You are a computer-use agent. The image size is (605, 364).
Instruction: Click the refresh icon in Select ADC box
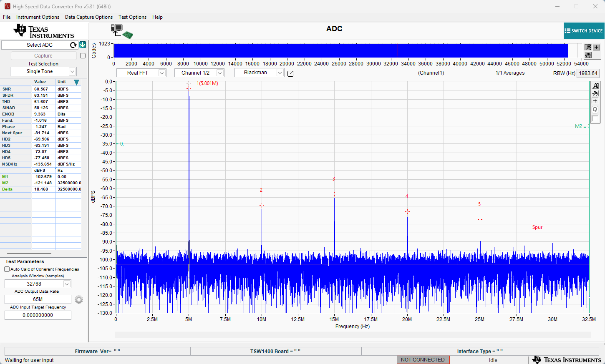tap(73, 45)
